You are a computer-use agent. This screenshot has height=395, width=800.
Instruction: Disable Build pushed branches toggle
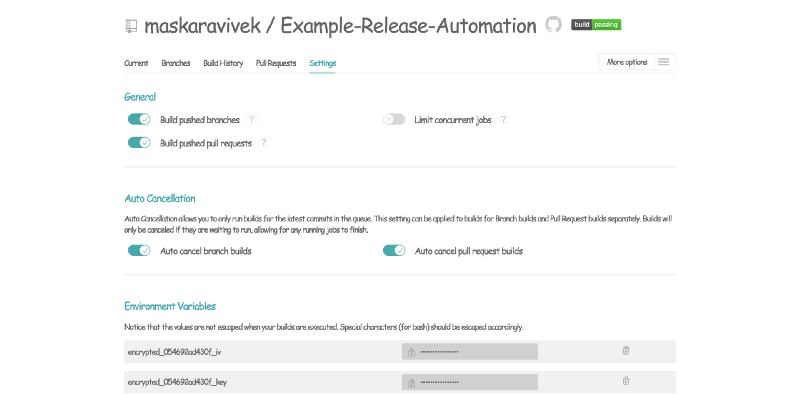[x=139, y=119]
